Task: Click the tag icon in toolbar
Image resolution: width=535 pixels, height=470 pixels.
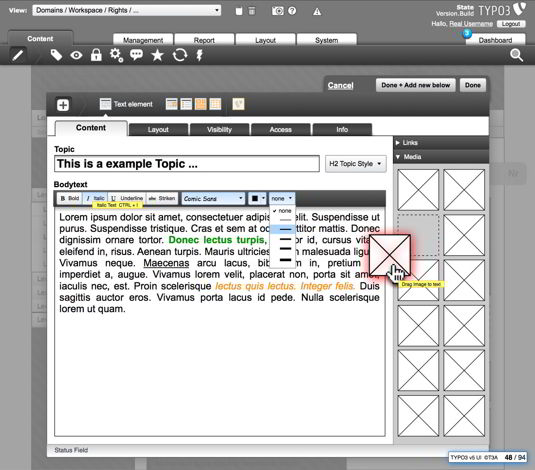Action: [56, 55]
